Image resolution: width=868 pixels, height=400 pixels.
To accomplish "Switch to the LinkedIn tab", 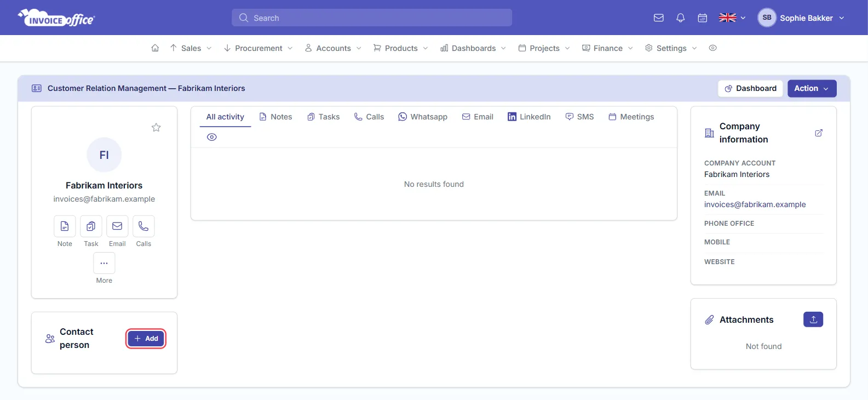I will 529,117.
